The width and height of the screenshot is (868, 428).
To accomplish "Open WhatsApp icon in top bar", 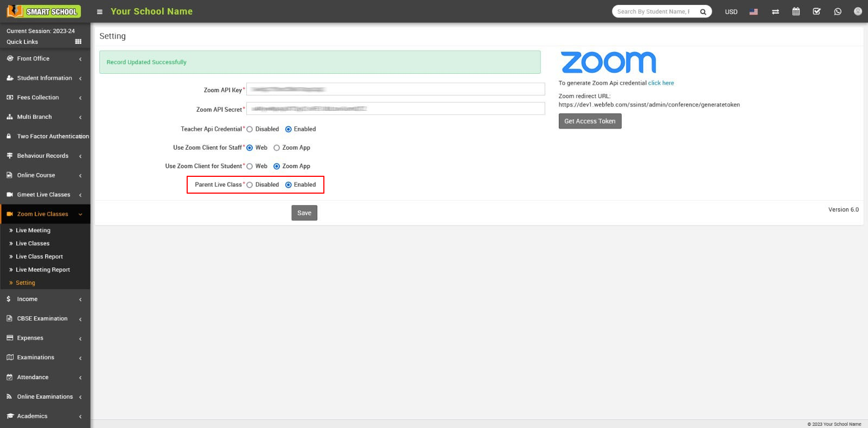I will coord(838,11).
